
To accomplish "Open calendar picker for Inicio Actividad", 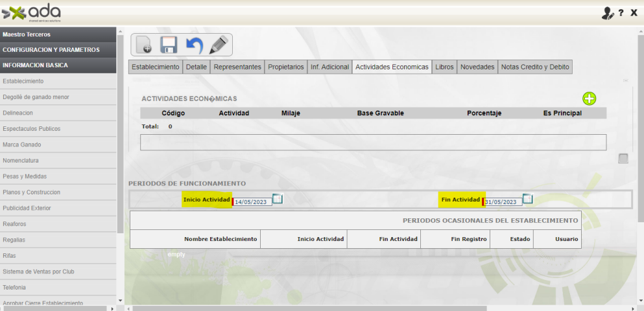I will (x=278, y=200).
